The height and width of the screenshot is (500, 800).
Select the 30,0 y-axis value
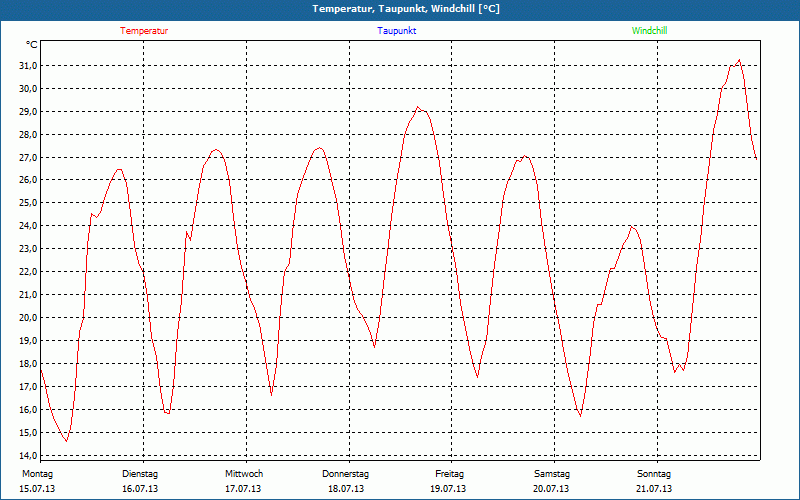[x=28, y=89]
